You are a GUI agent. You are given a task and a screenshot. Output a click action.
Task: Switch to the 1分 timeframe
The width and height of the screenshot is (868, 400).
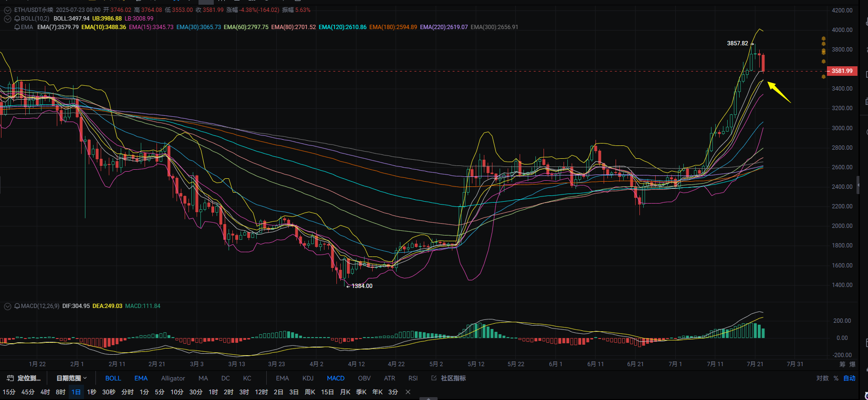pos(144,392)
